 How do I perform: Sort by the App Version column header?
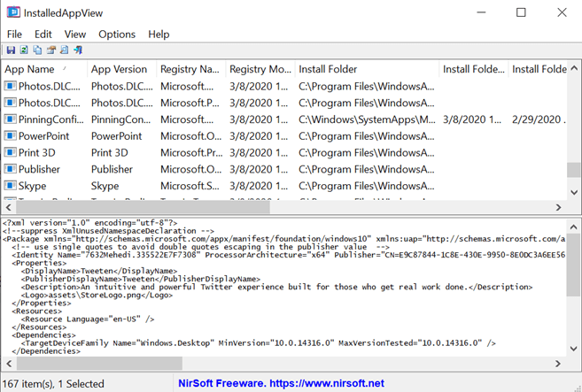[x=121, y=69]
